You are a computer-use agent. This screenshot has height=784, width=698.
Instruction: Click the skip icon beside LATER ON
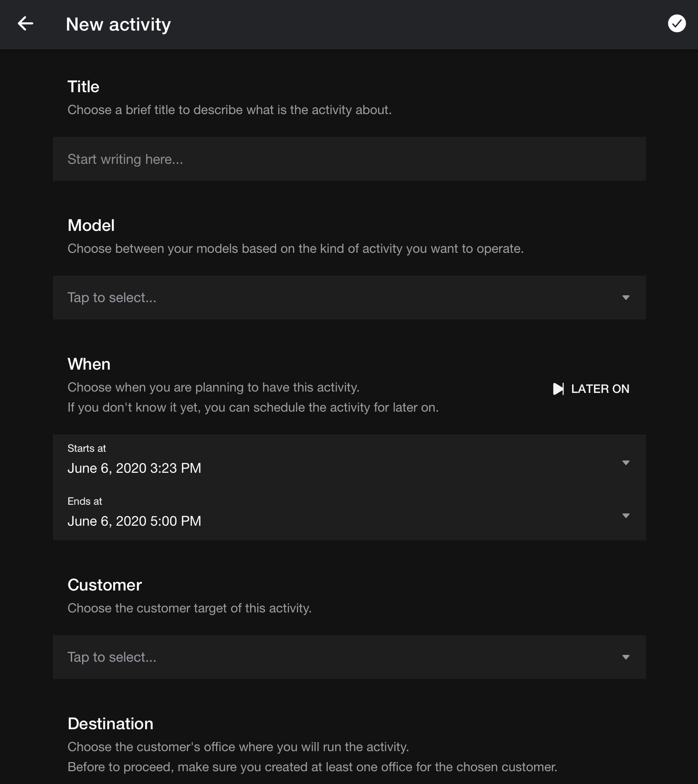tap(558, 389)
